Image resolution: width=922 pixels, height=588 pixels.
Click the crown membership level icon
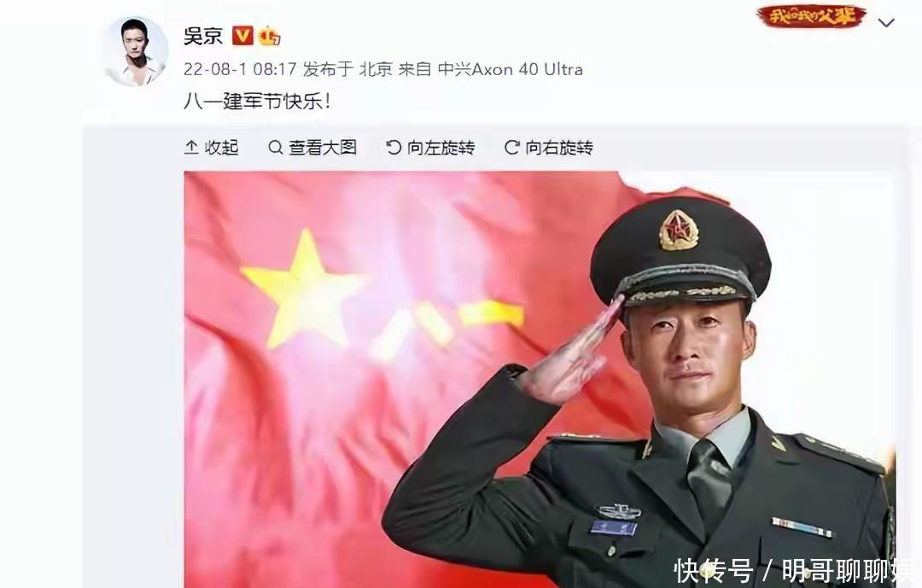coord(270,36)
